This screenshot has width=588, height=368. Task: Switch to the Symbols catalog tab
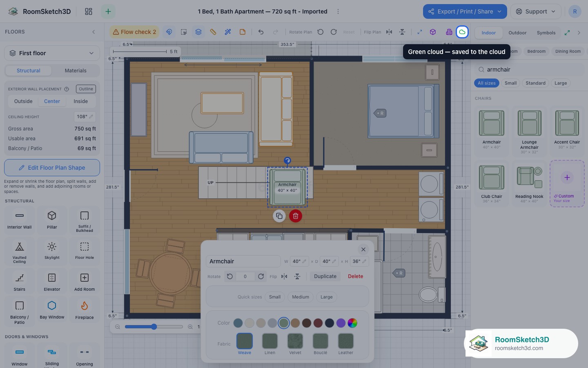click(546, 33)
